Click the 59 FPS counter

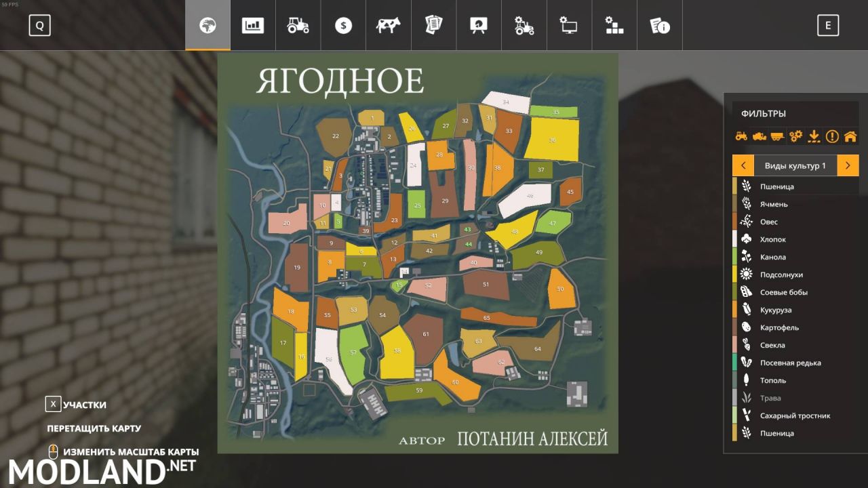[9, 4]
